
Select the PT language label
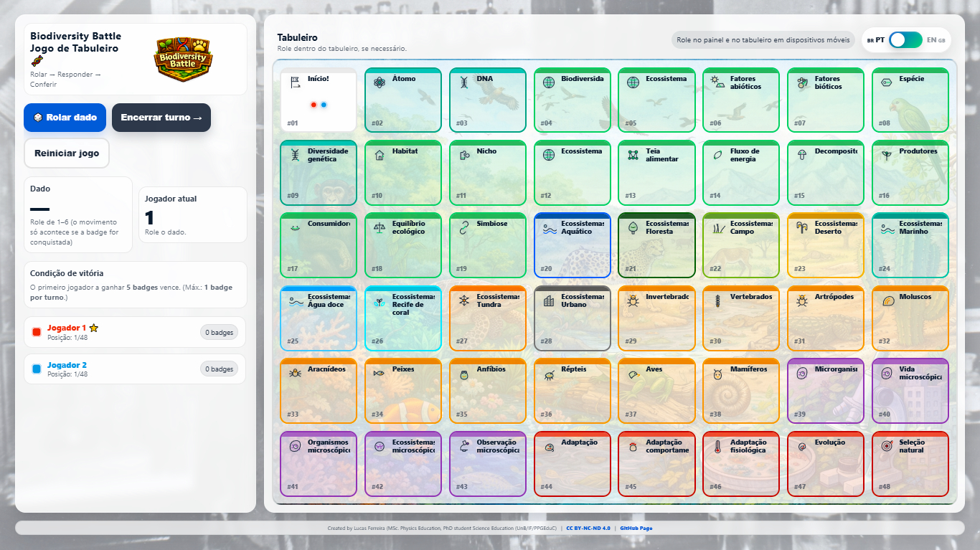point(880,40)
